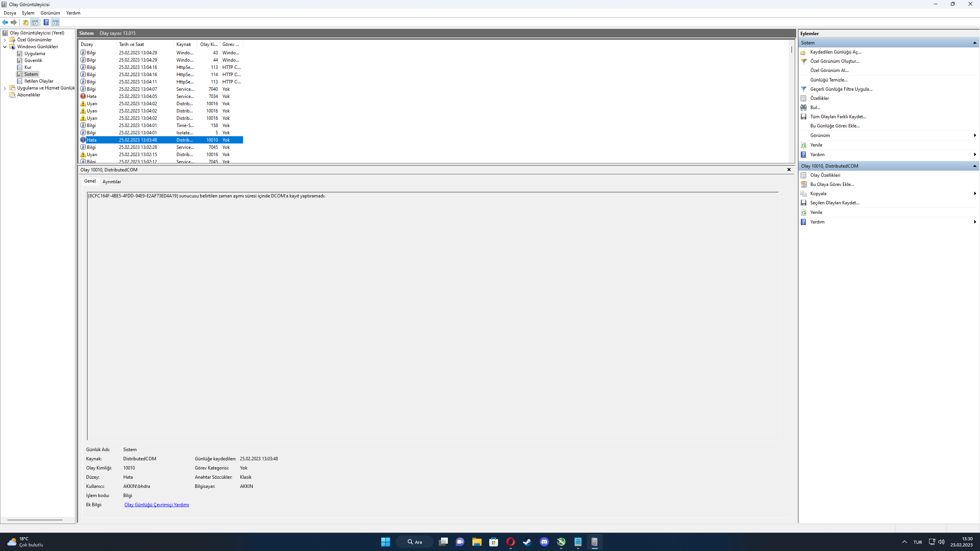
Task: Expand Uygulama ve Hizmet Günlükleri node
Action: (5, 88)
